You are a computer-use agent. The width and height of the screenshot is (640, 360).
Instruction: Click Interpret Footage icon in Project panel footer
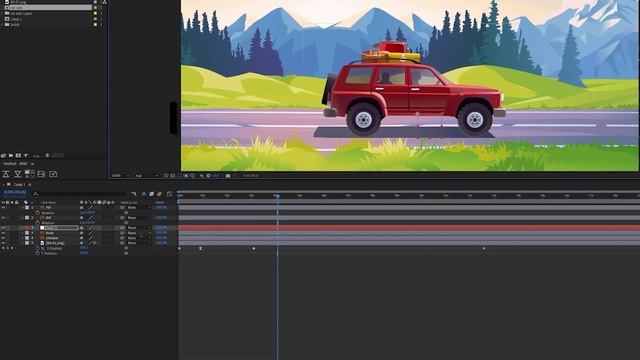3,156
